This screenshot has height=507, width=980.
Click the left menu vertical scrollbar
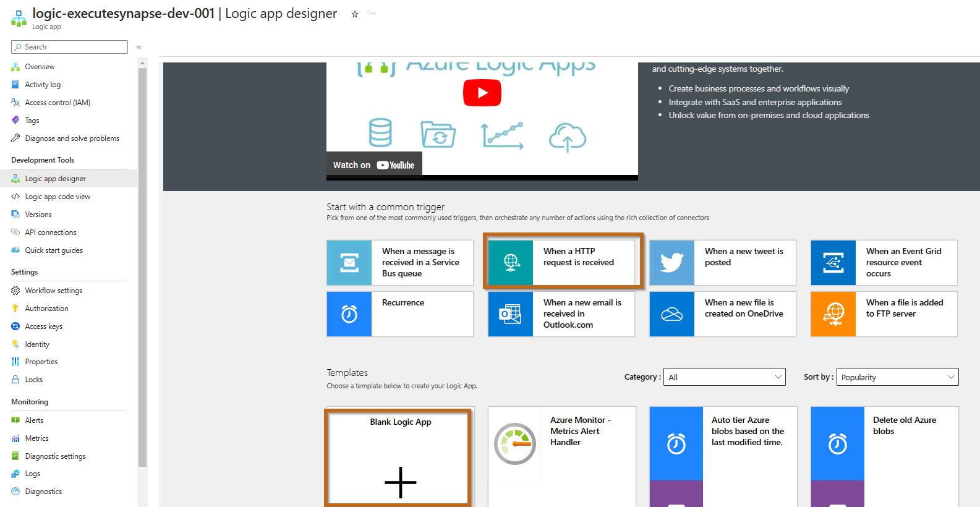coord(143,266)
